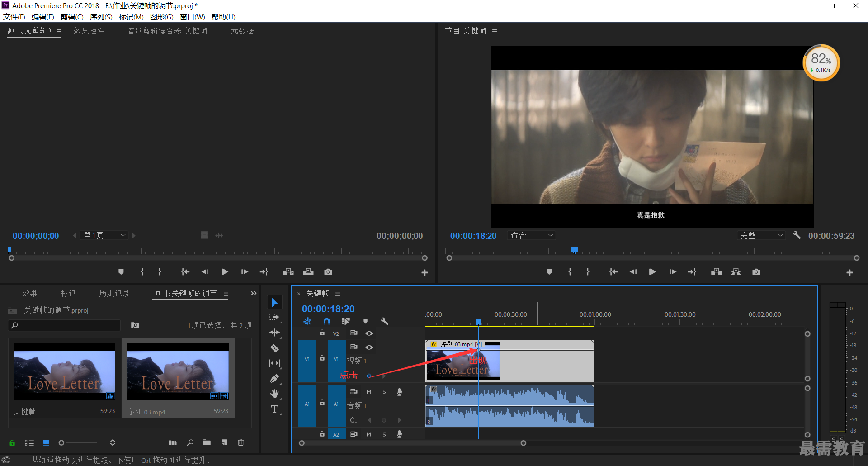Image resolution: width=868 pixels, height=466 pixels.
Task: Switch to 历史记录 tab
Action: click(x=114, y=293)
